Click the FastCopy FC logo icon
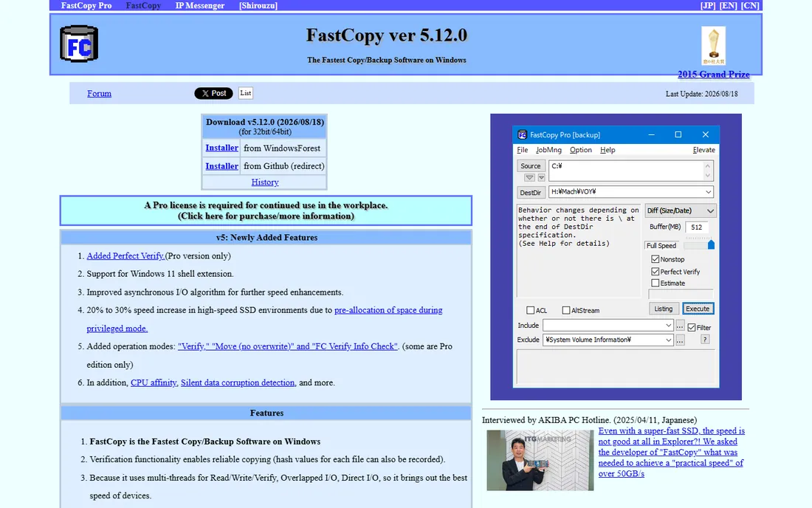This screenshot has height=508, width=812. pos(79,44)
